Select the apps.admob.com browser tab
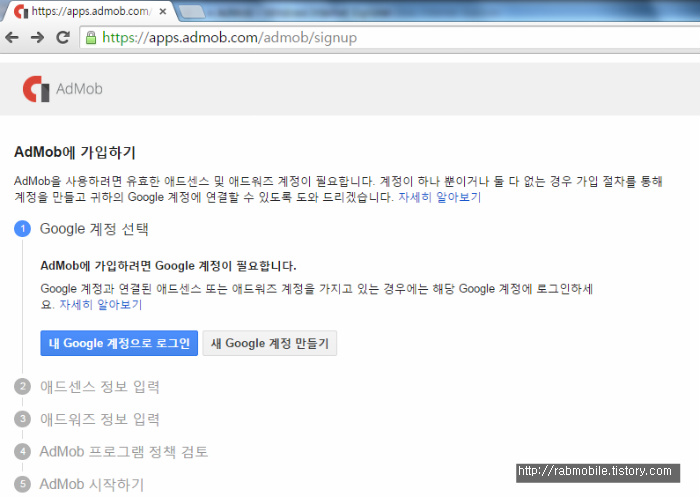Viewport: 700px width, 497px height. point(89,12)
